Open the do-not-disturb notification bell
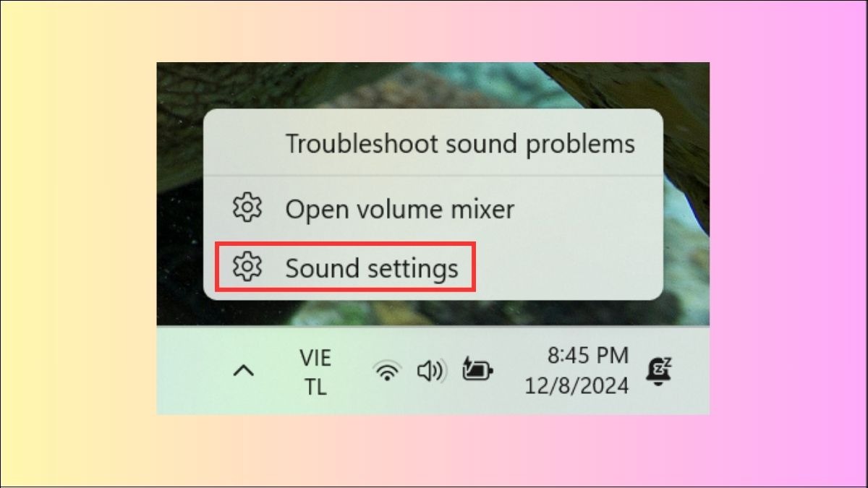The width and height of the screenshot is (868, 488). coord(660,372)
